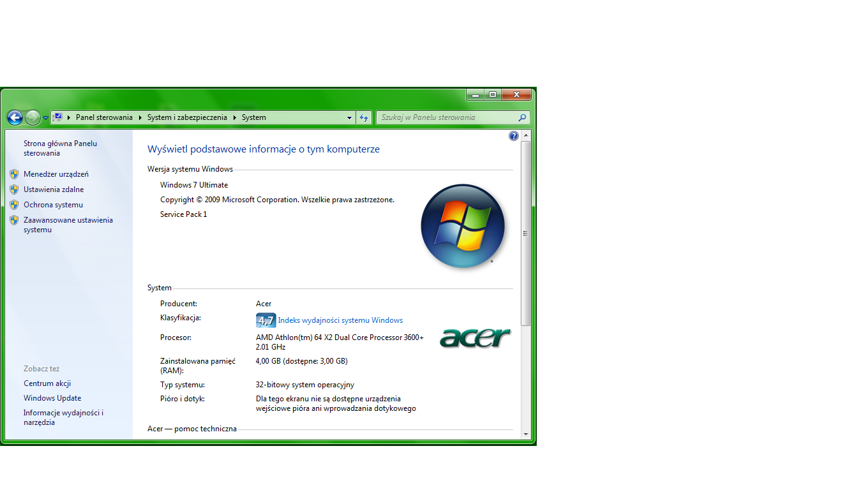Image resolution: width=868 pixels, height=490 pixels.
Task: Select Panel sterowania in the breadcrumb
Action: [104, 117]
